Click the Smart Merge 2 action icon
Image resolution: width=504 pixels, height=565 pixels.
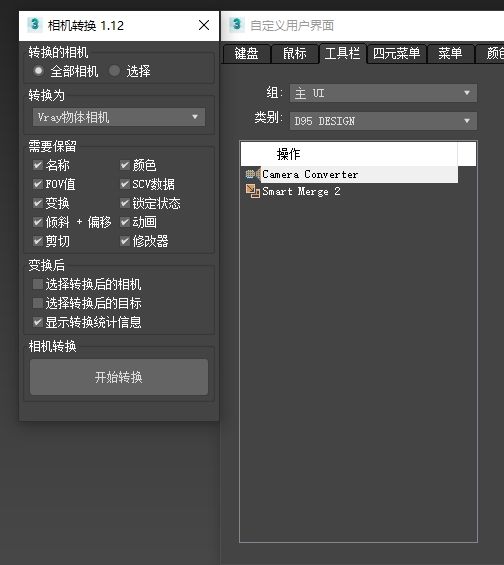[253, 191]
